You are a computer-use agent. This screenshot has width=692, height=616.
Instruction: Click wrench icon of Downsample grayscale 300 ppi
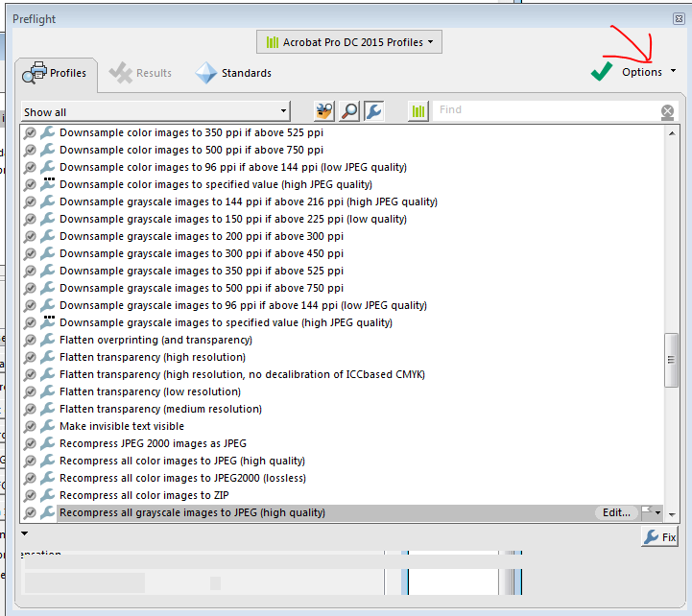[x=47, y=253]
